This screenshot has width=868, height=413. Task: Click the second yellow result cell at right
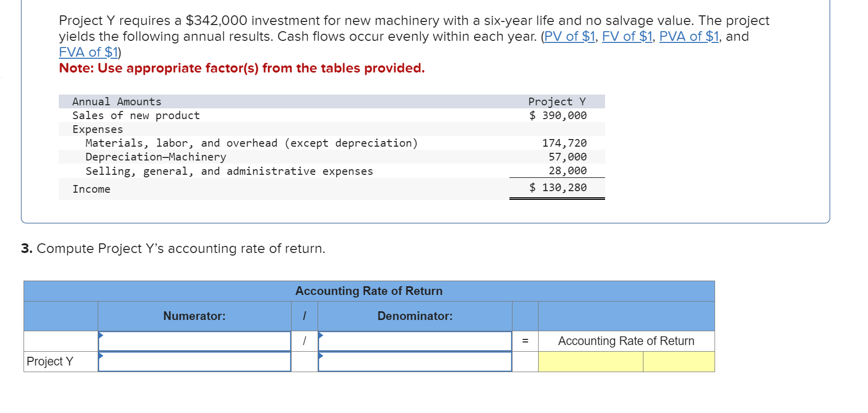coord(679,361)
